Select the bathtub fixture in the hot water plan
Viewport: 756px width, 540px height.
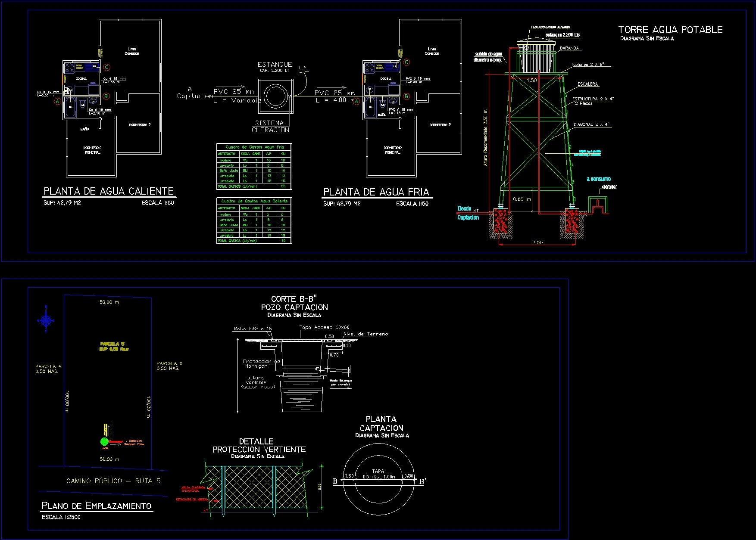click(x=70, y=108)
